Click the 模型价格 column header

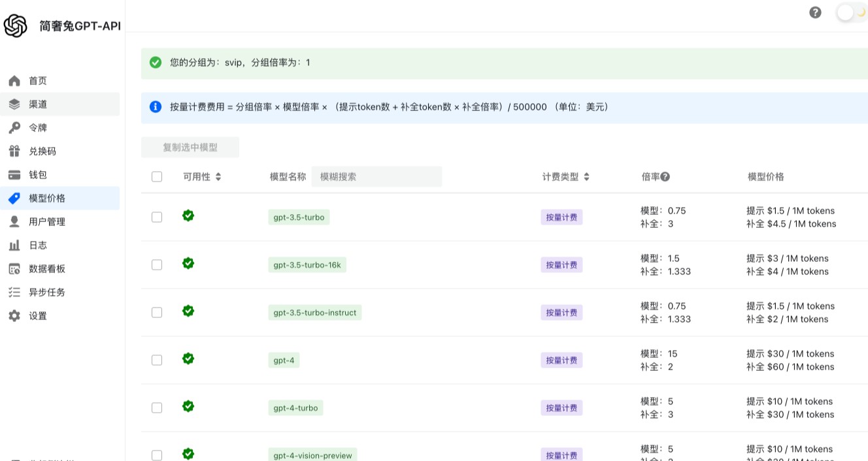[x=766, y=176]
